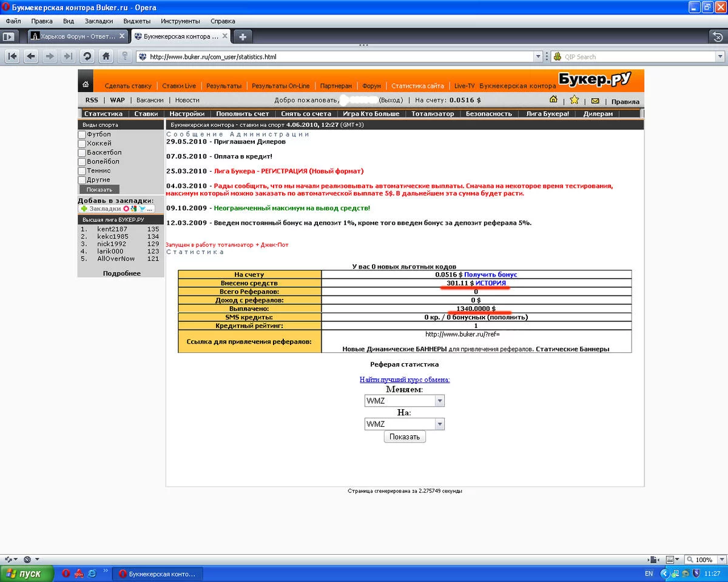The height and width of the screenshot is (582, 728).
Task: Open the Результаты On-Line link
Action: 281,86
